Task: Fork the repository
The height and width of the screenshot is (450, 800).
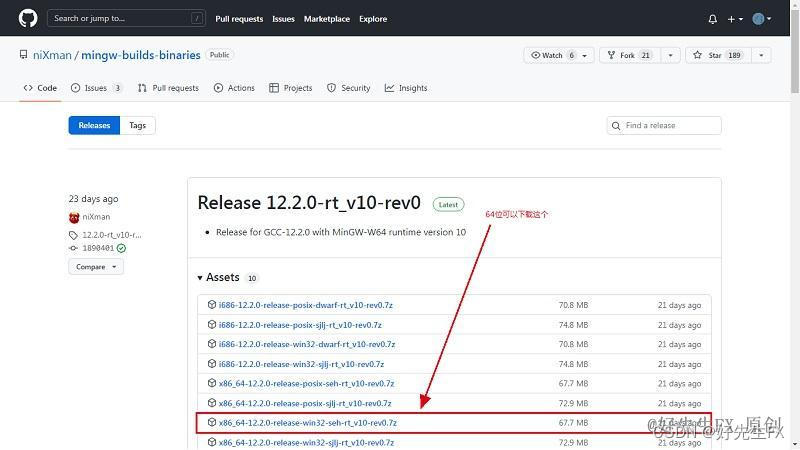Action: (x=630, y=55)
